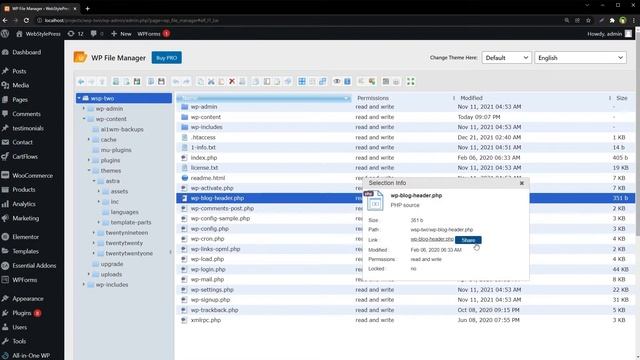The height and width of the screenshot is (360, 640).
Task: Expand the wp-admin tree arrow
Action: point(84,109)
